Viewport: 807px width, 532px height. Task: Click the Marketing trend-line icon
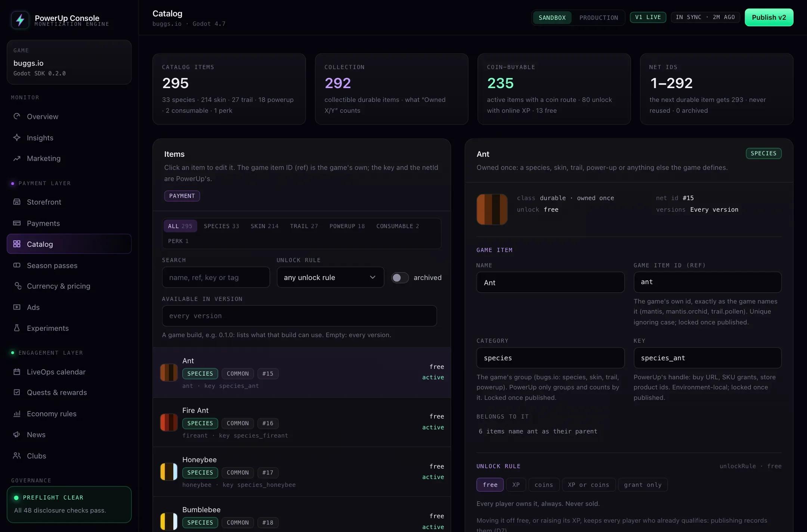pyautogui.click(x=17, y=158)
